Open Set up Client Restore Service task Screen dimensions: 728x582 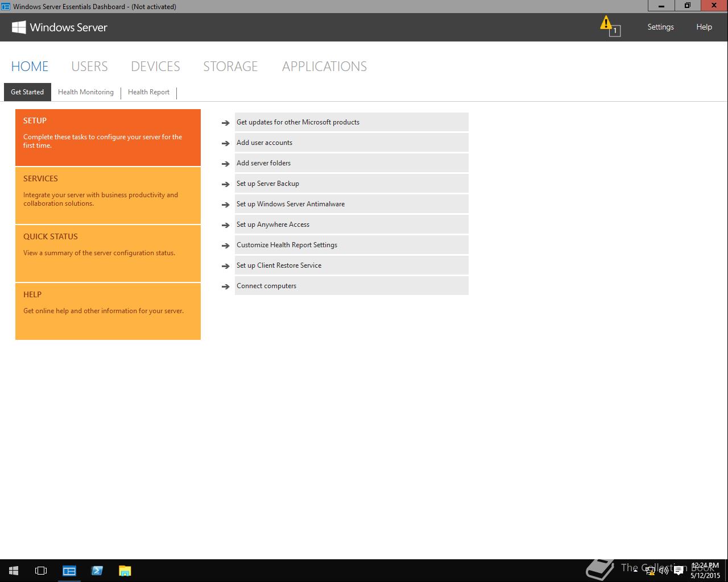pos(351,265)
